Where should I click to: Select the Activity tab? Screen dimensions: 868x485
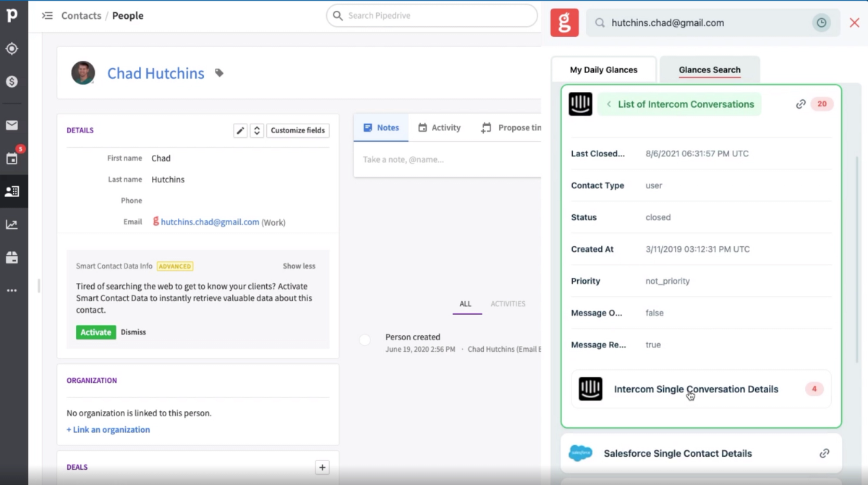[x=439, y=127]
